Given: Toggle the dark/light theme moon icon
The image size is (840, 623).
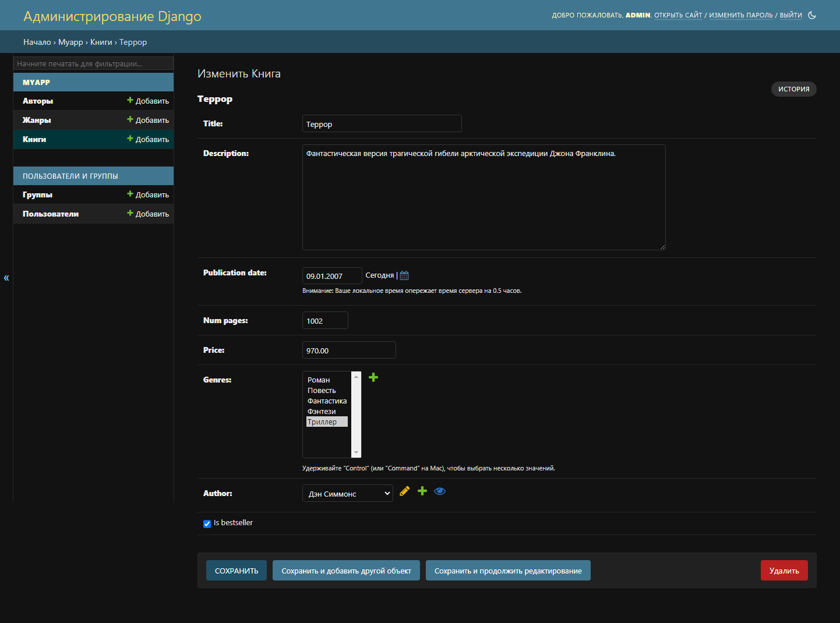Looking at the screenshot, I should point(812,15).
